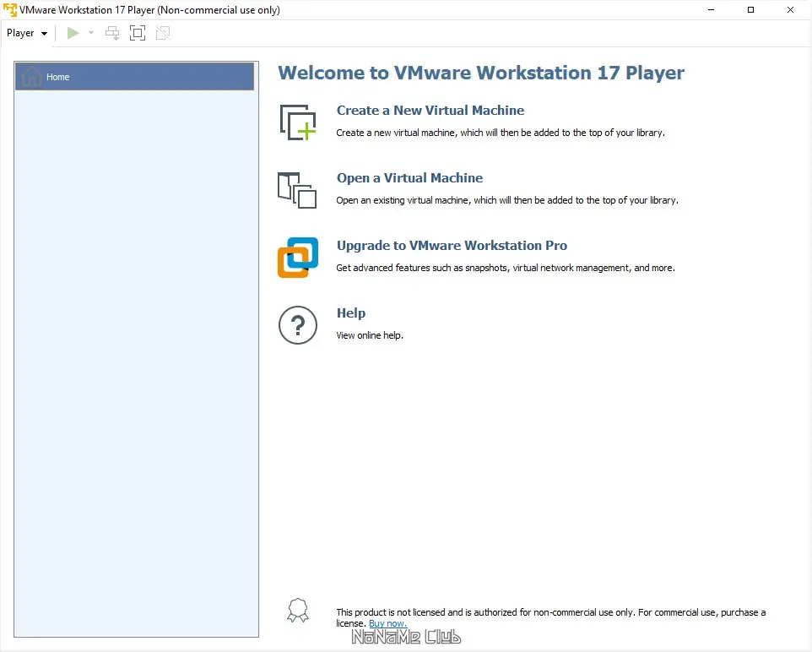Click the VMware Workstation Pro logo icon
The width and height of the screenshot is (812, 652).
(x=298, y=257)
